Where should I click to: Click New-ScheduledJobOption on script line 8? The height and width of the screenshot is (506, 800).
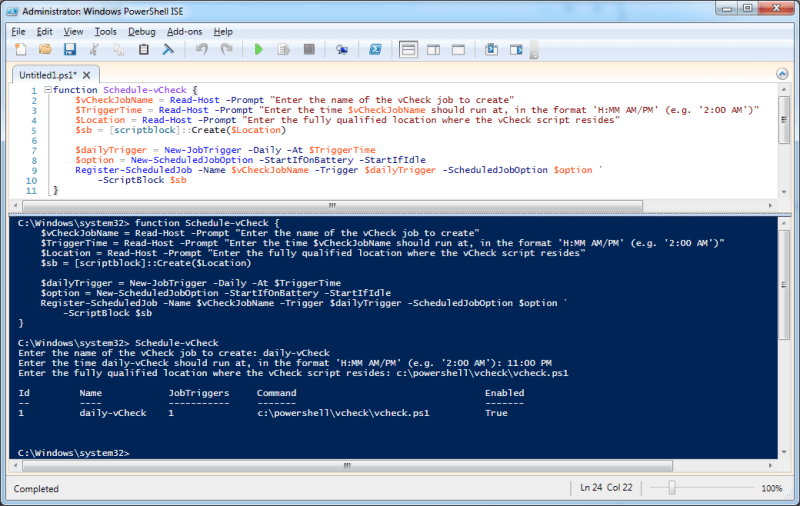pos(192,160)
